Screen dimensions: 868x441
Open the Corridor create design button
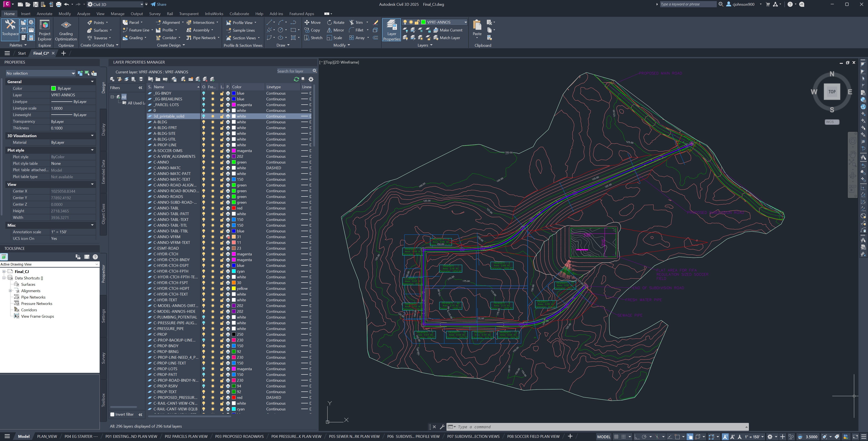tap(166, 38)
